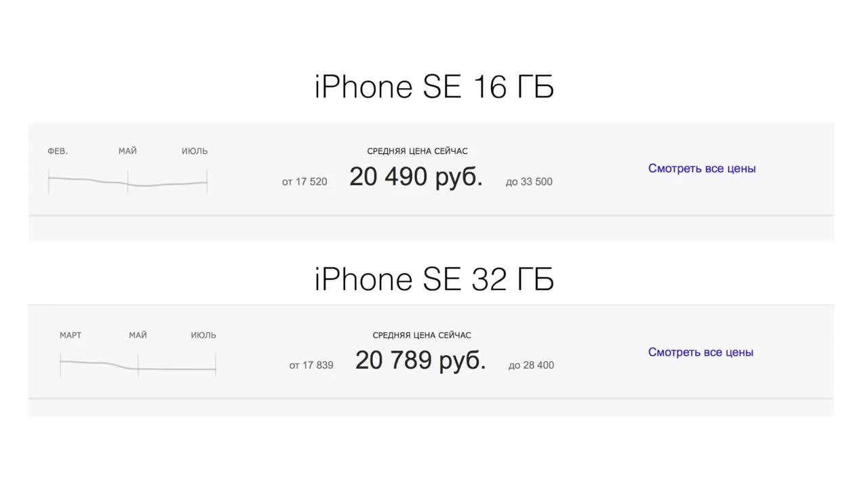Click 'СРЕДНЯЯ ЦЕНА СЕЙЧАС' label in 32 ГБ block
The height and width of the screenshot is (488, 868).
pyautogui.click(x=422, y=335)
